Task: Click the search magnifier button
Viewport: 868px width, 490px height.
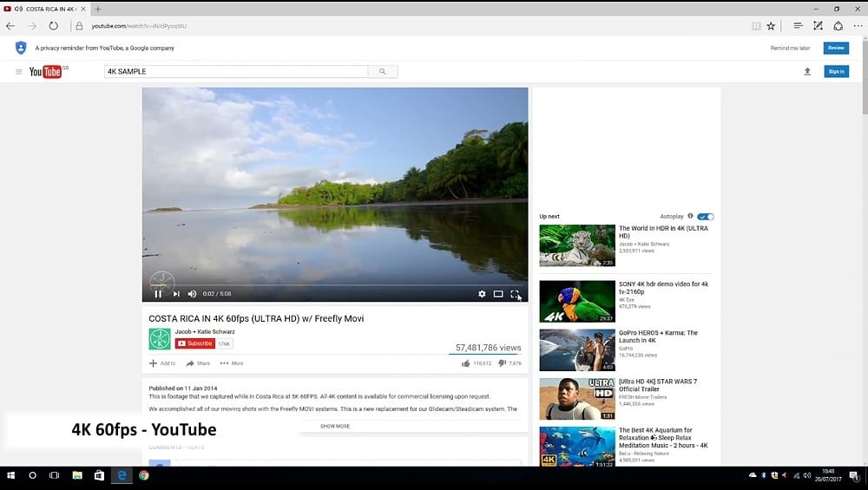Action: pos(383,71)
